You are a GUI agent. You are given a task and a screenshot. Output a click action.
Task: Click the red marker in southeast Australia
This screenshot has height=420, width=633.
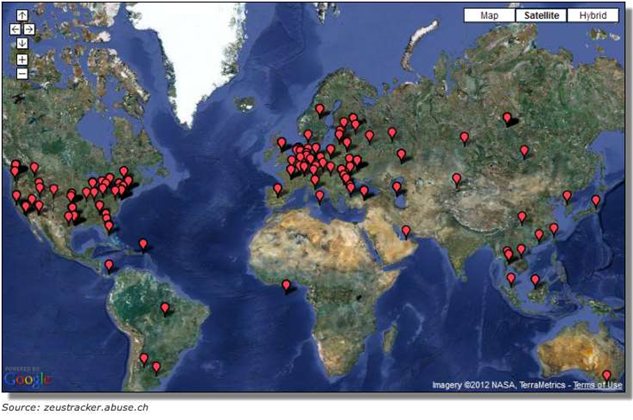[606, 376]
